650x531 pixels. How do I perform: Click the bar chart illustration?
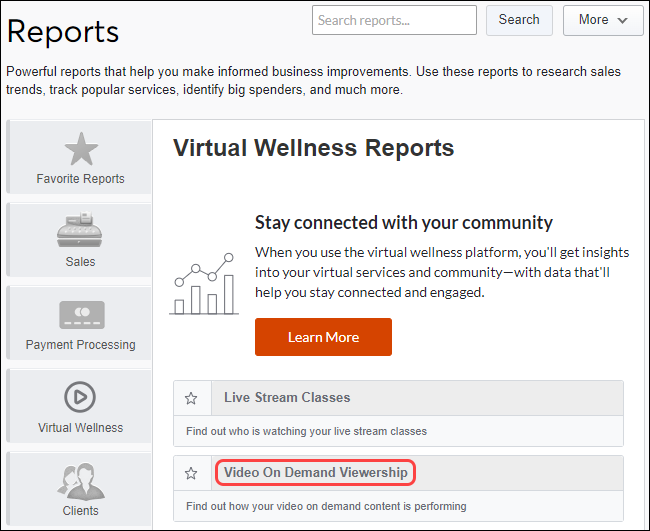tap(204, 284)
